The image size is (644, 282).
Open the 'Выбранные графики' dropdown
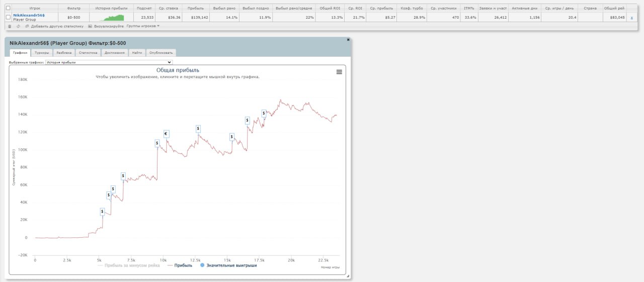(x=109, y=62)
